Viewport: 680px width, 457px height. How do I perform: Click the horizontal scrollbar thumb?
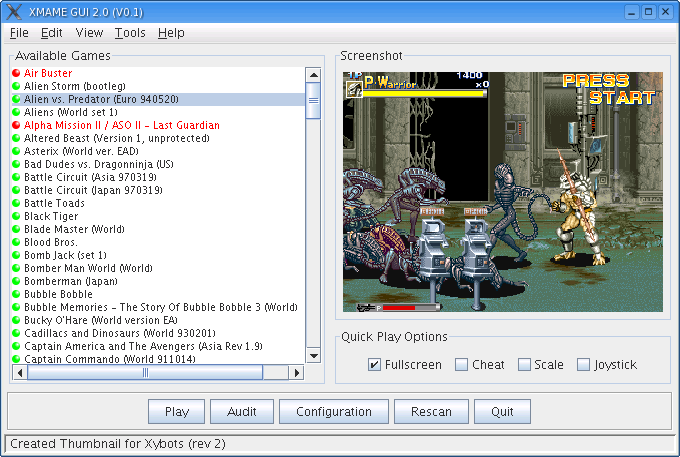pos(145,372)
